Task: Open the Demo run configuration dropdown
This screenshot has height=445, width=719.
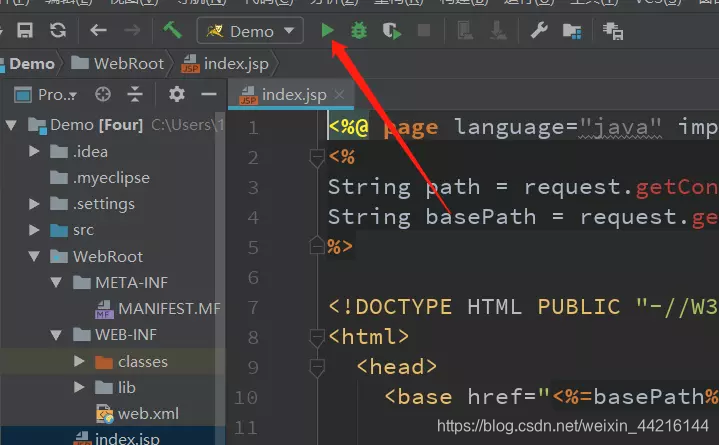Action: tap(250, 31)
